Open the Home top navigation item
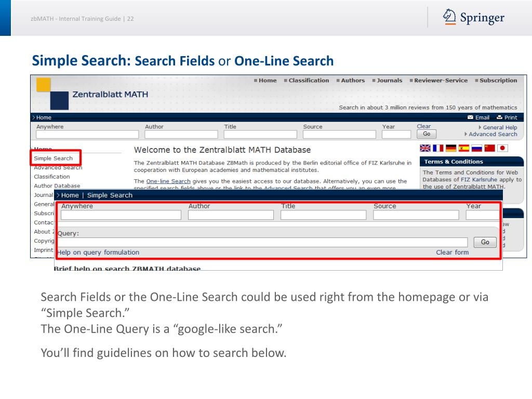 (268, 81)
